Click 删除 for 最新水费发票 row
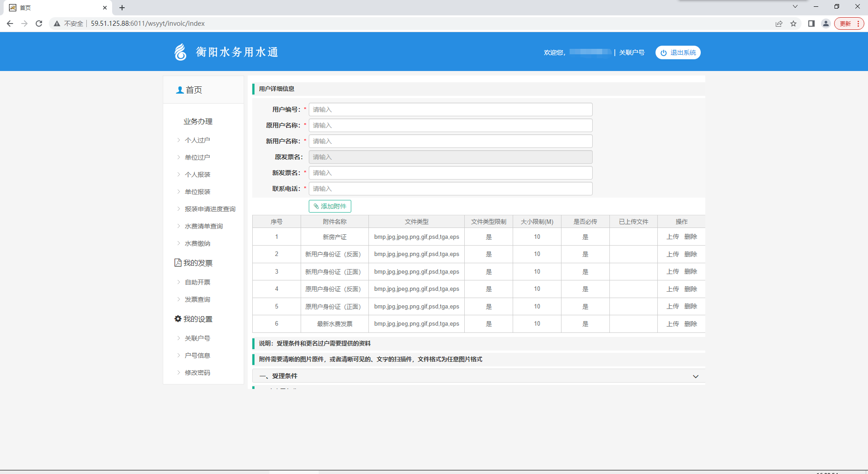The image size is (868, 474). (690, 324)
